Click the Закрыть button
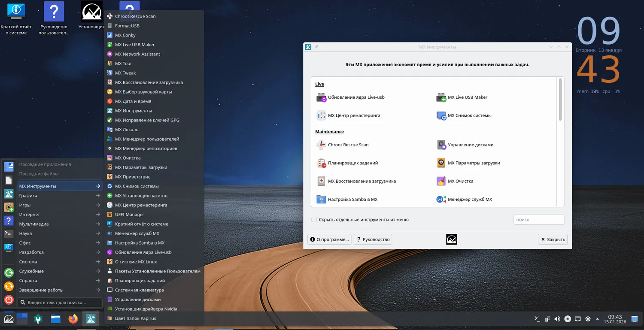The width and height of the screenshot is (644, 330). pos(553,239)
